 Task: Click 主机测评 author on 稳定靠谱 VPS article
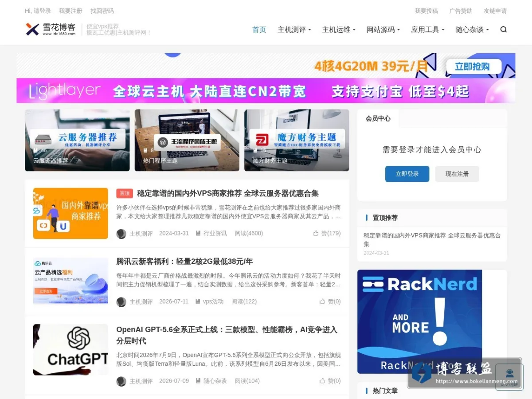[x=141, y=234]
